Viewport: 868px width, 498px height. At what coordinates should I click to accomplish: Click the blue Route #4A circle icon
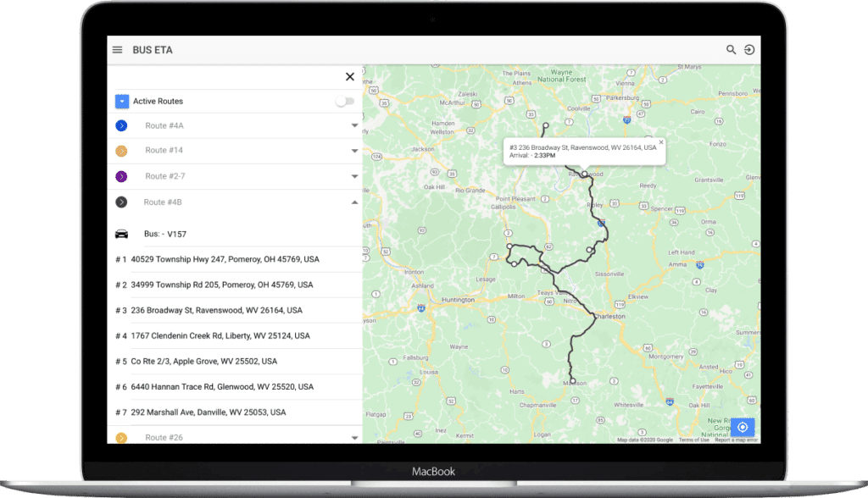tap(121, 125)
